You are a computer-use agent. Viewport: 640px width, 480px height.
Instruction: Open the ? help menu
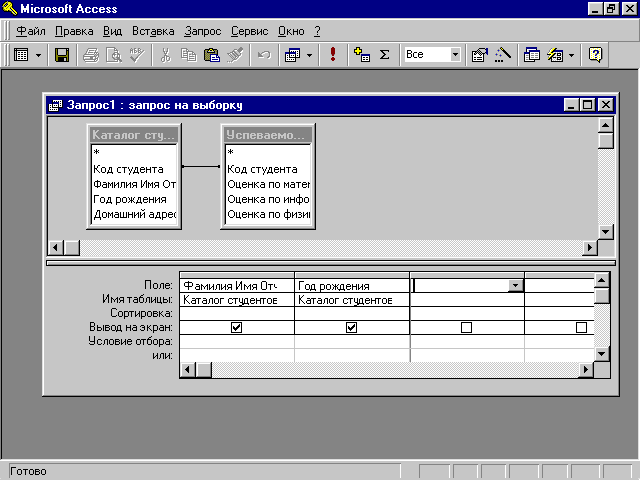pos(318,31)
